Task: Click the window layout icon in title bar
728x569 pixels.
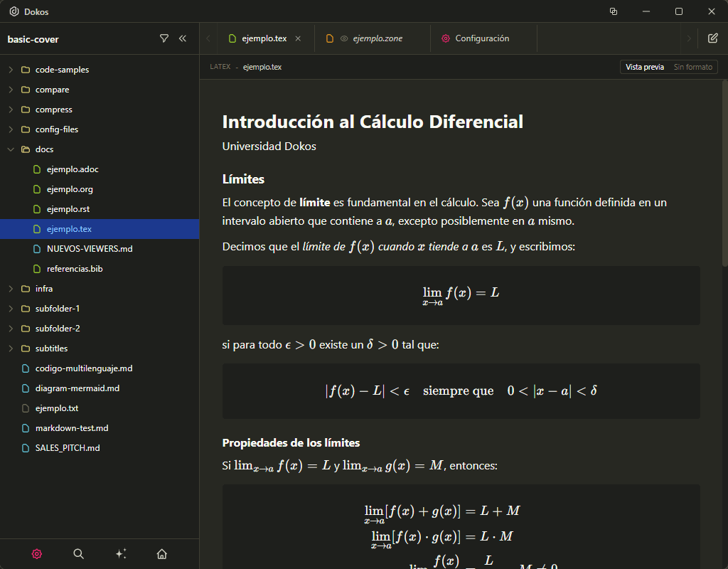Action: coord(614,11)
